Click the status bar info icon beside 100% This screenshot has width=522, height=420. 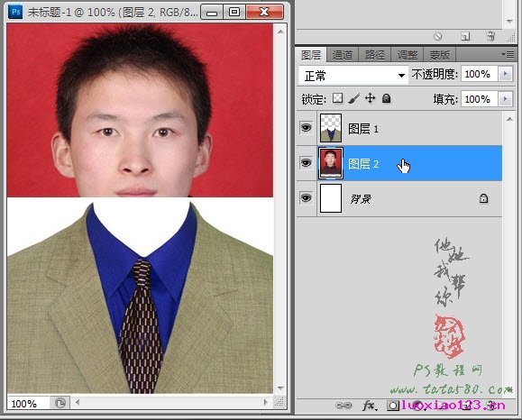(60, 404)
